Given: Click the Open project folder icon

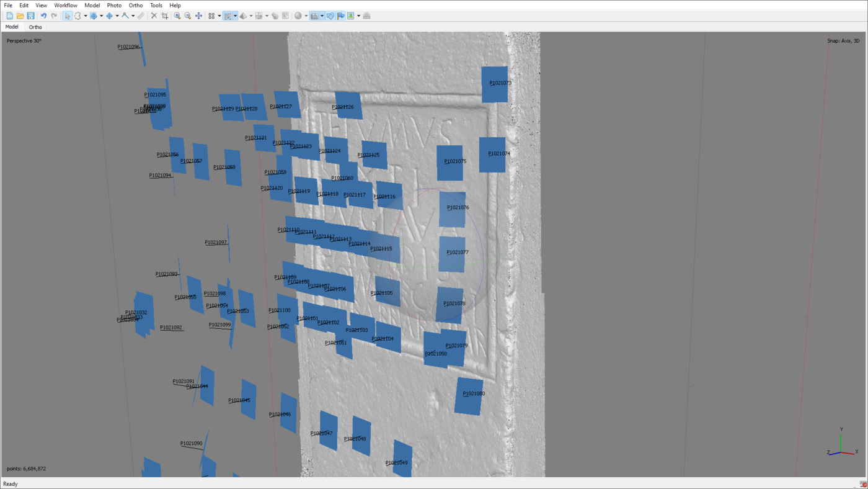Looking at the screenshot, I should click(x=20, y=16).
